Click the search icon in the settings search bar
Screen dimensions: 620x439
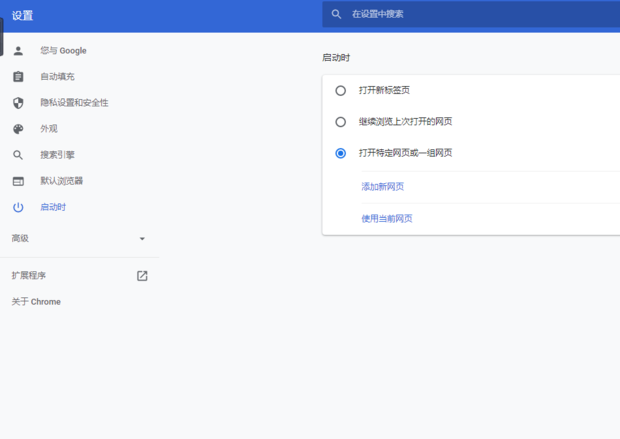336,14
